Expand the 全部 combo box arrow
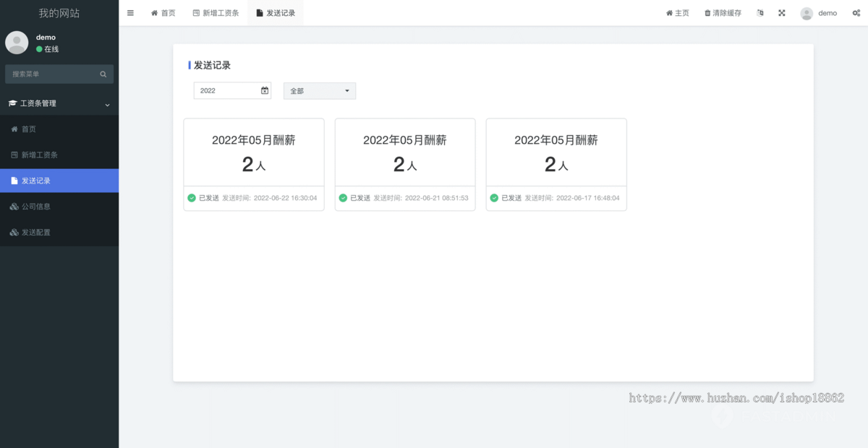The image size is (868, 448). (x=346, y=90)
